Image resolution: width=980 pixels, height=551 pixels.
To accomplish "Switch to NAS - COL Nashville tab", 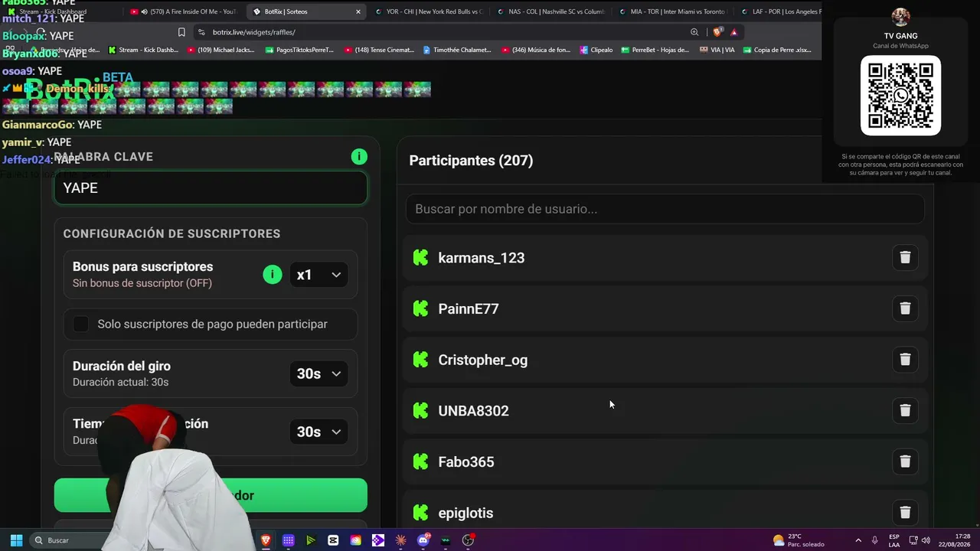I will point(551,11).
